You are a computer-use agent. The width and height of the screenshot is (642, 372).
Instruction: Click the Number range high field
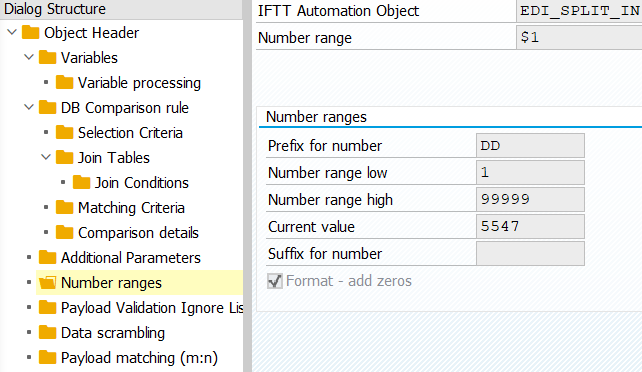tap(530, 199)
